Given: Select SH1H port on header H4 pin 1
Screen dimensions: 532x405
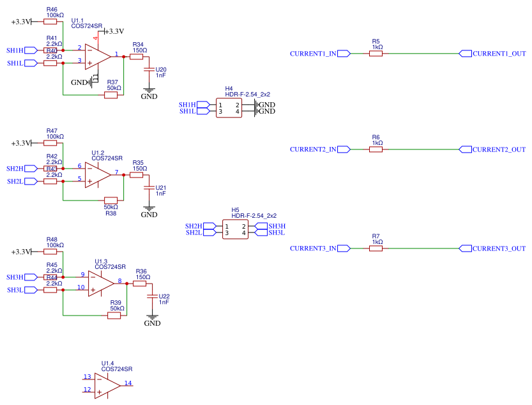Looking at the screenshot, I should coord(203,105).
